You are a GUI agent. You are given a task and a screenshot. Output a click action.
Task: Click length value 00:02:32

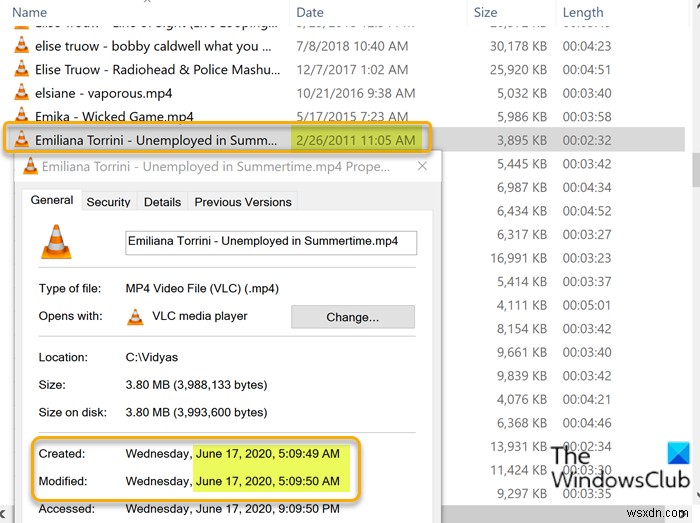click(x=587, y=140)
